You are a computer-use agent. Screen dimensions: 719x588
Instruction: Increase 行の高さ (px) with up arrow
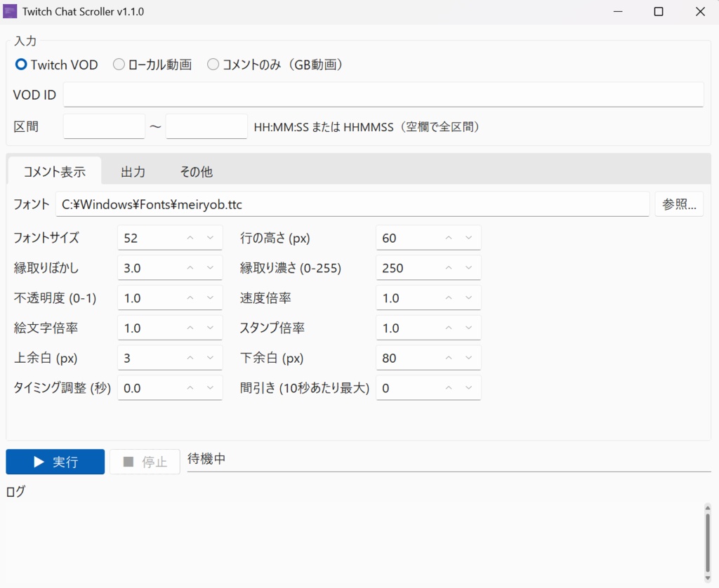point(449,238)
